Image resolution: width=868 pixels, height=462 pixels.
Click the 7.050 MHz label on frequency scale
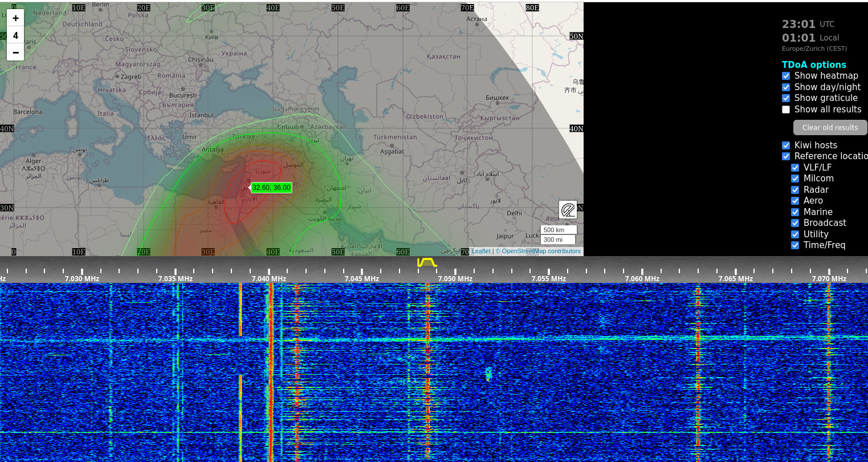tap(455, 279)
